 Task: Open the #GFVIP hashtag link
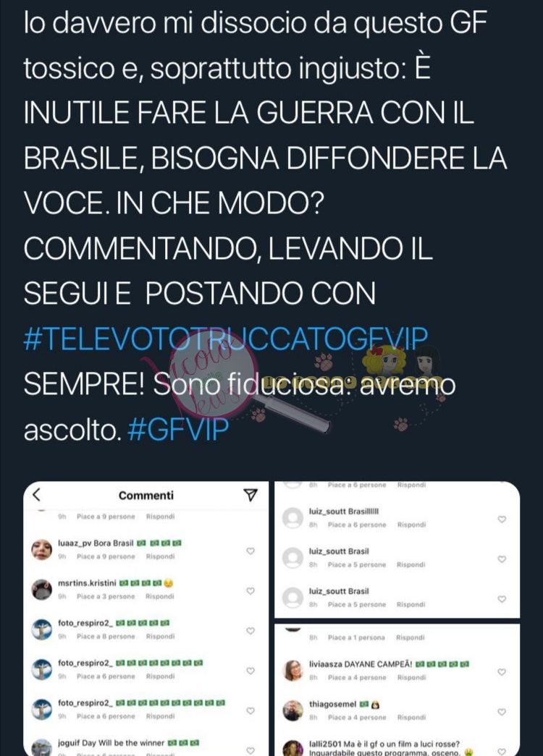pyautogui.click(x=178, y=430)
